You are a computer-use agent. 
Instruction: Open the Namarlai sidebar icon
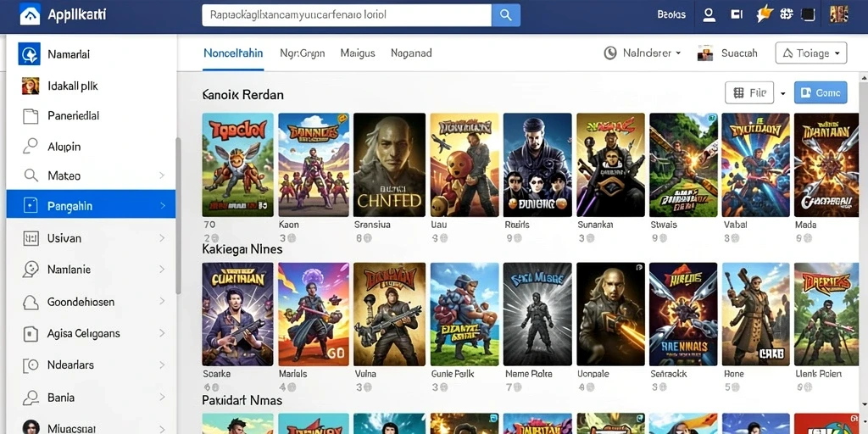29,54
